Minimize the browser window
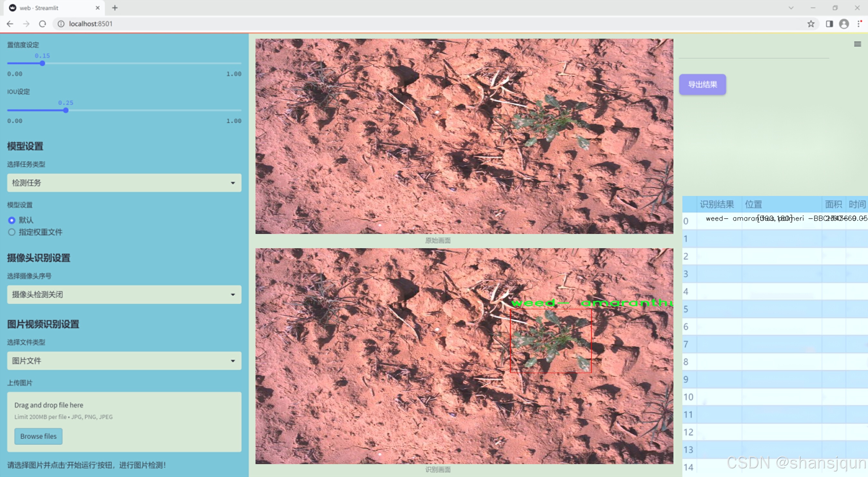This screenshot has width=868, height=477. 813,8
